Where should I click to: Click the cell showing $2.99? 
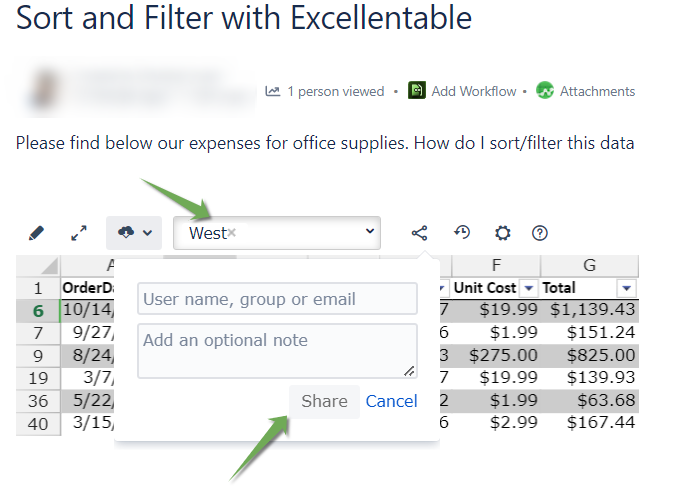tap(496, 423)
